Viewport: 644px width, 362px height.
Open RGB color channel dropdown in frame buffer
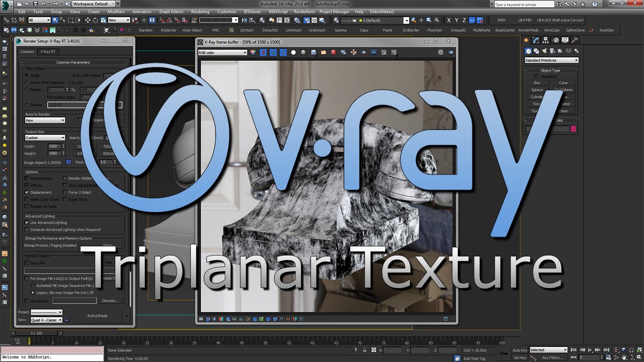222,52
